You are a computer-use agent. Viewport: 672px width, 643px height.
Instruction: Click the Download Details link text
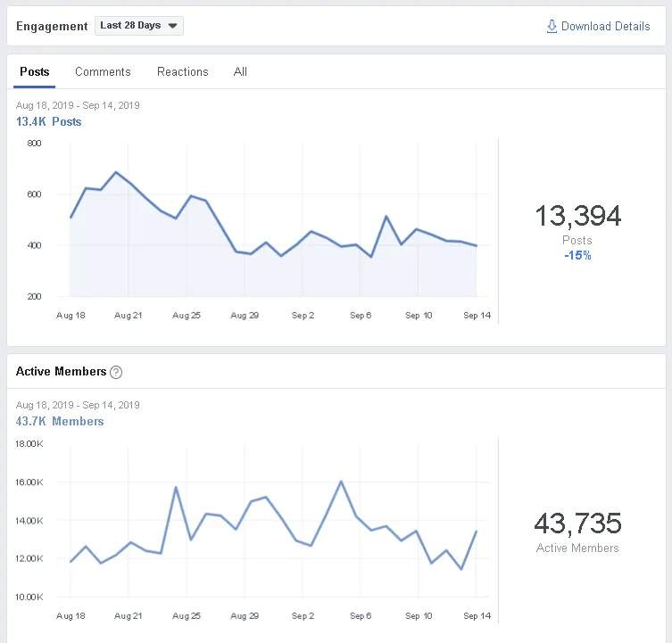[605, 27]
